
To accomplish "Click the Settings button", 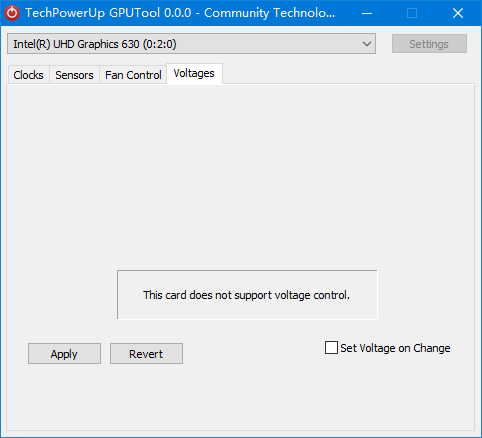I will [x=429, y=44].
